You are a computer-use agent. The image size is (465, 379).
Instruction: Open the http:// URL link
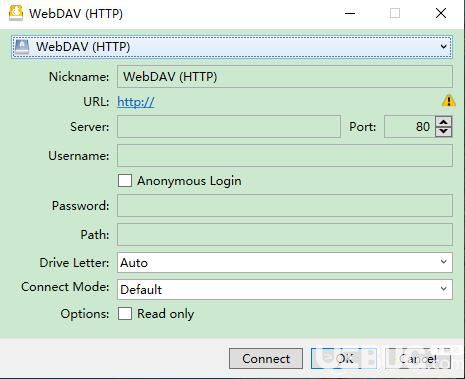[136, 102]
